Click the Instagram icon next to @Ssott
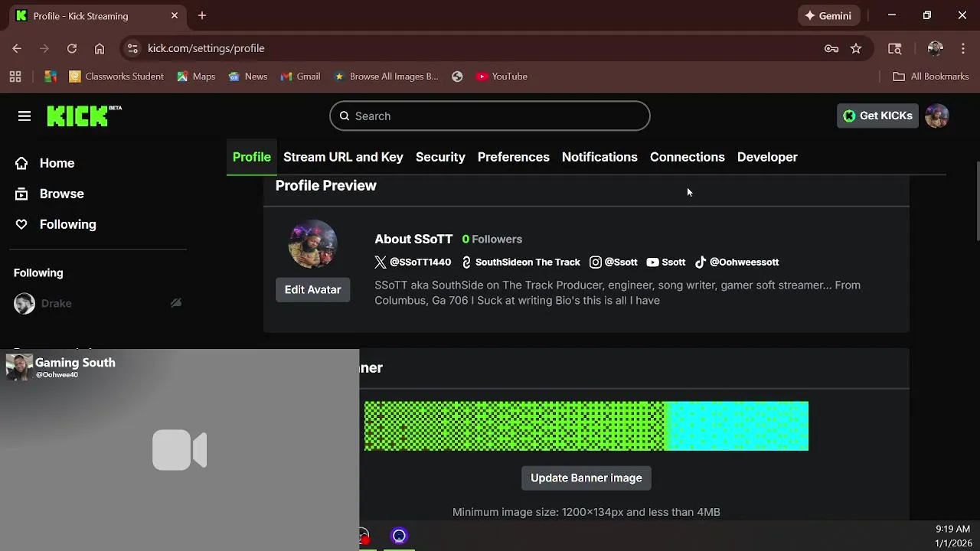 (596, 262)
